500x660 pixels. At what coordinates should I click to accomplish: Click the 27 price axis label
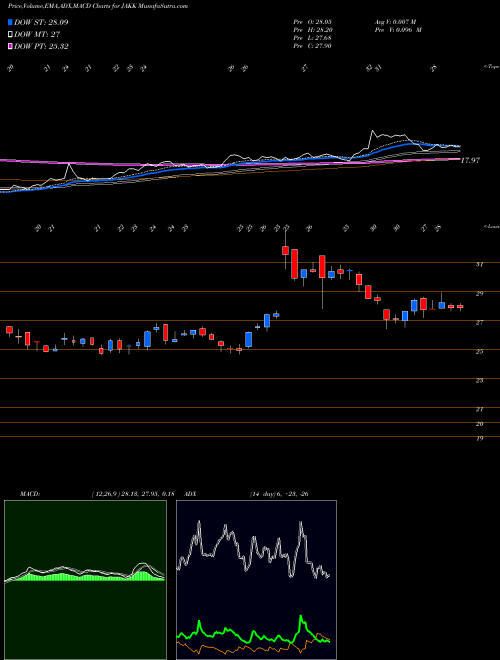pos(479,322)
